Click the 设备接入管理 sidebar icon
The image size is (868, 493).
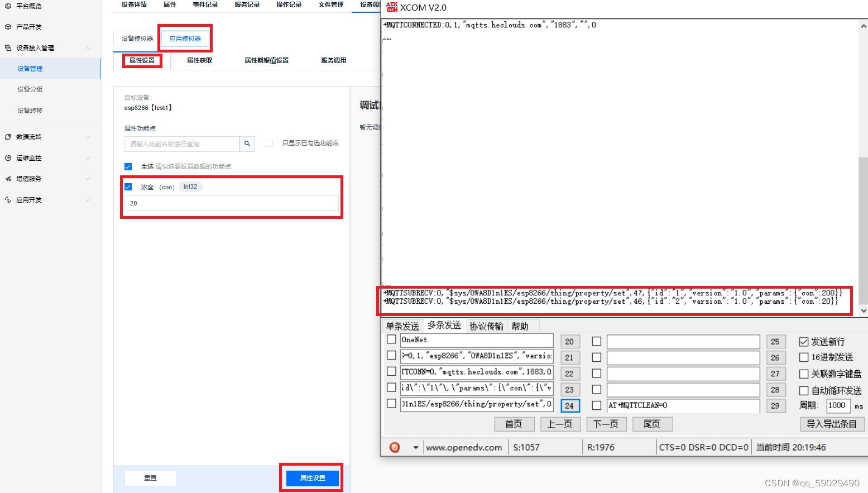coord(9,47)
